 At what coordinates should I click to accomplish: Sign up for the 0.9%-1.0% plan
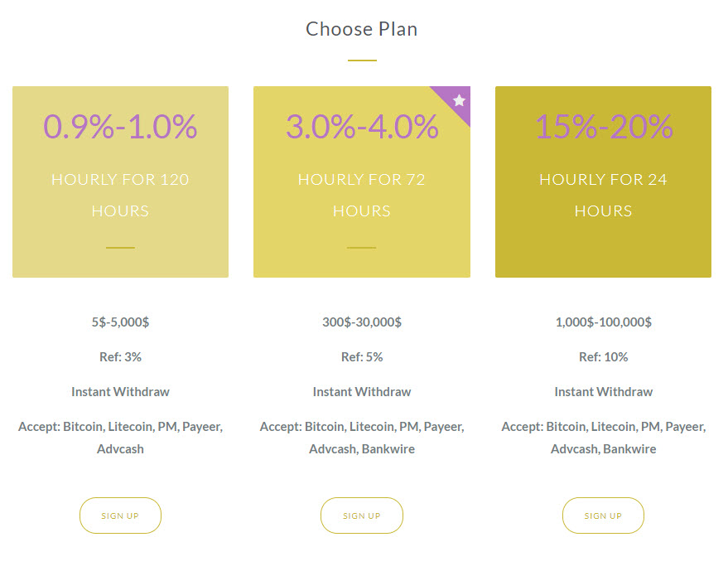120,515
